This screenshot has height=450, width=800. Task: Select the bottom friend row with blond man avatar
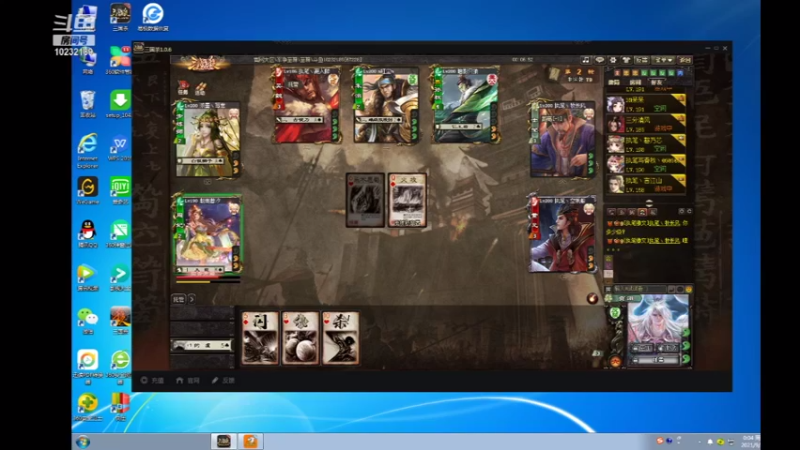(646, 183)
